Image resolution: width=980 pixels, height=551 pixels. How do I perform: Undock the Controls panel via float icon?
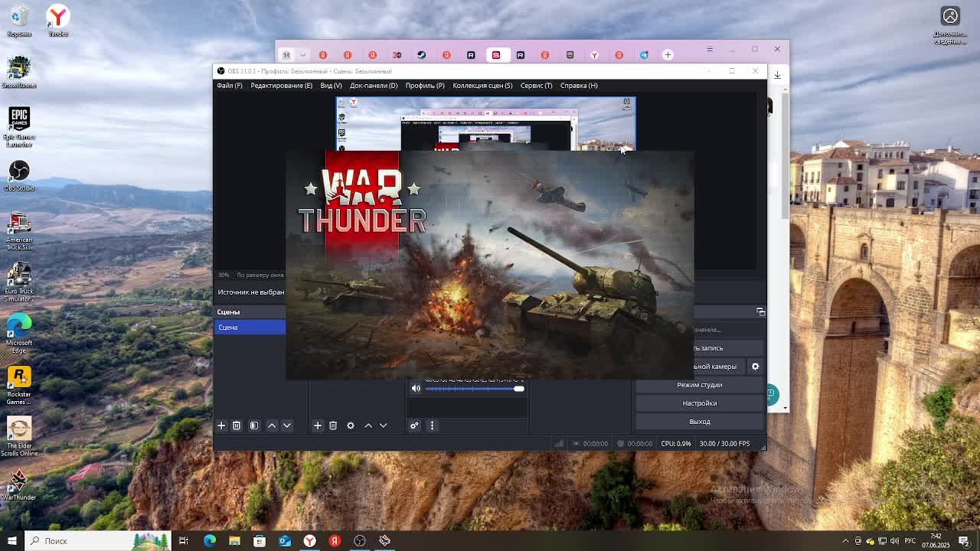pos(760,311)
